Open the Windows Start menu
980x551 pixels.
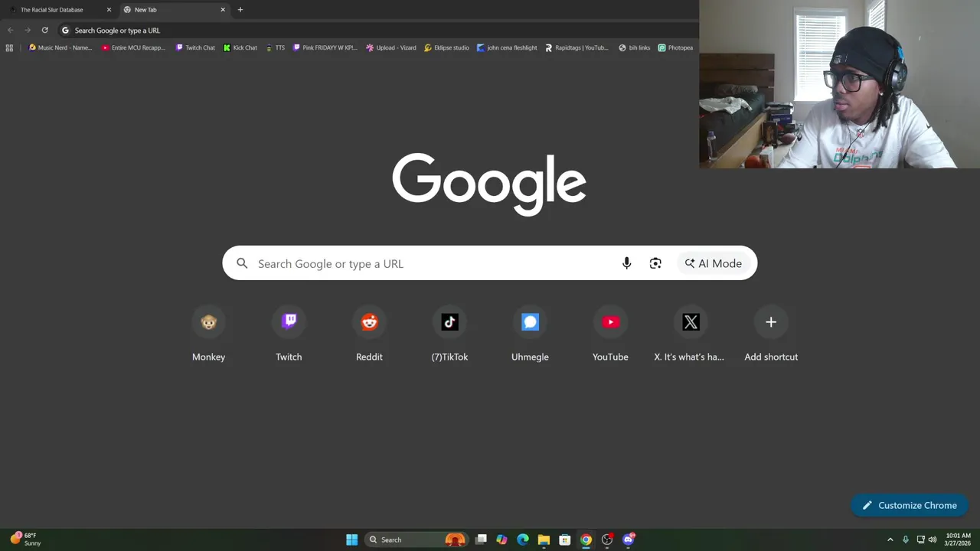pos(351,540)
